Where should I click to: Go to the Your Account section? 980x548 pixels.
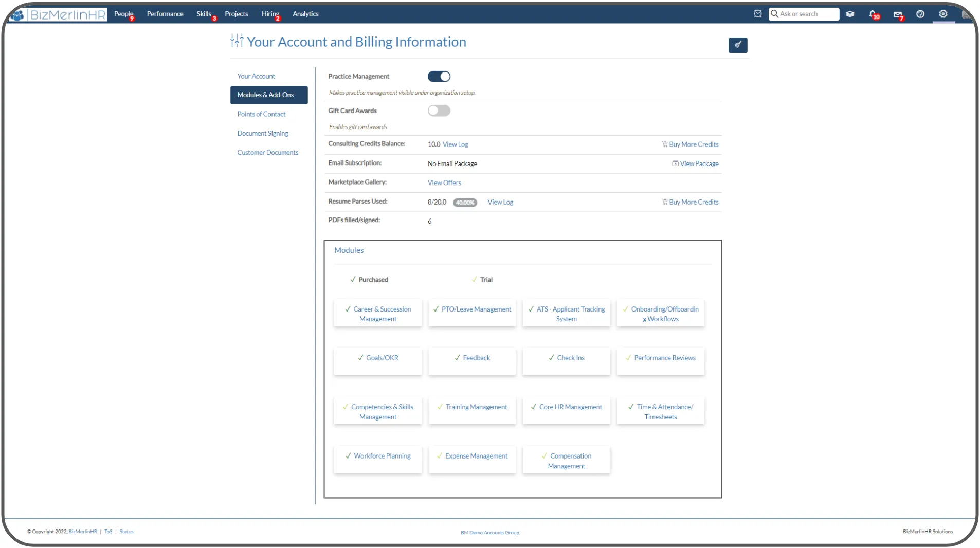pos(256,76)
